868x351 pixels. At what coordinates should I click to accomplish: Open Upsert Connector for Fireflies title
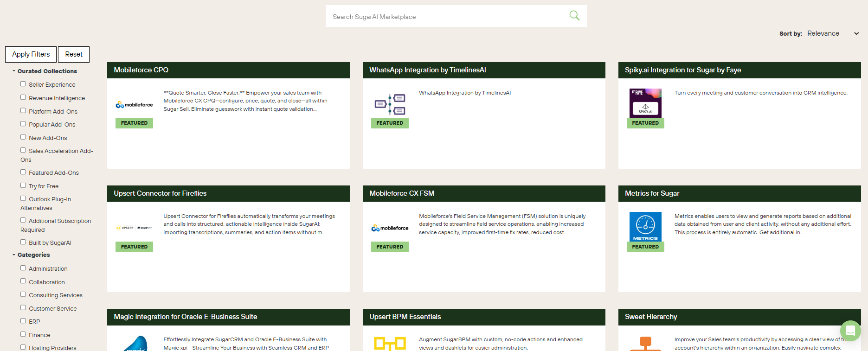point(160,193)
